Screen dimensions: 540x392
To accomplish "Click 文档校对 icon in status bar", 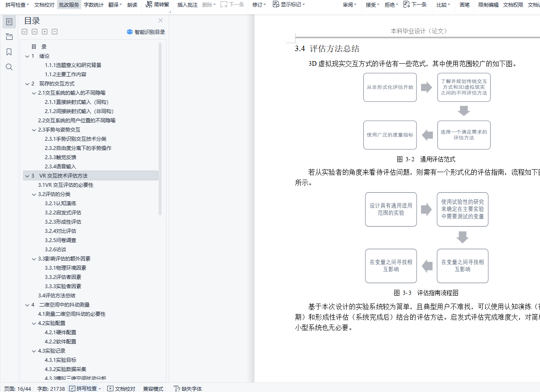I will click(x=121, y=389).
